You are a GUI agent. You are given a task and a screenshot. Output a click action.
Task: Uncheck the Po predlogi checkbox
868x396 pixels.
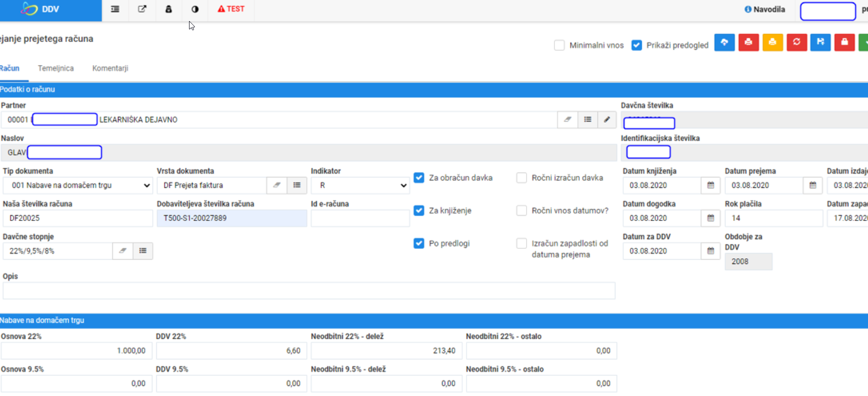(419, 243)
